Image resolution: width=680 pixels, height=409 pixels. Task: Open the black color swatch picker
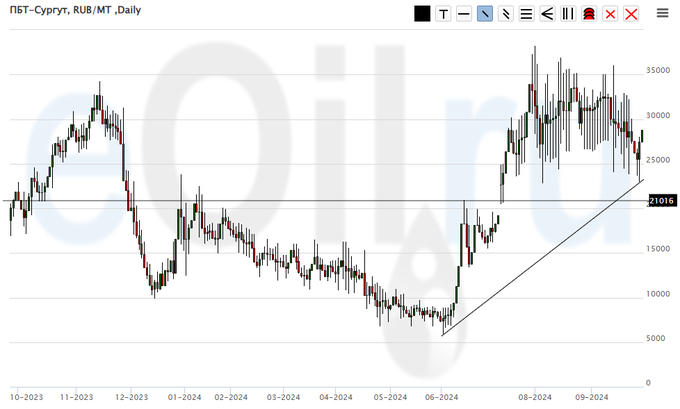(x=422, y=14)
